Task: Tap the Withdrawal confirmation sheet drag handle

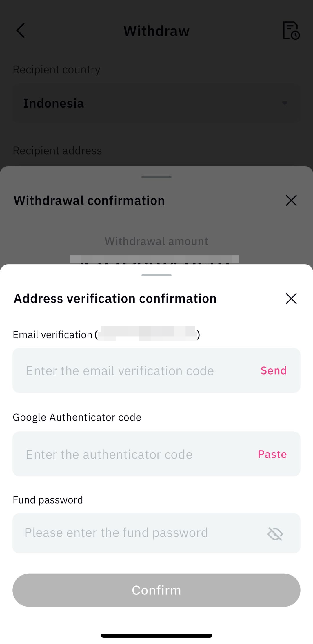Action: coord(156,177)
